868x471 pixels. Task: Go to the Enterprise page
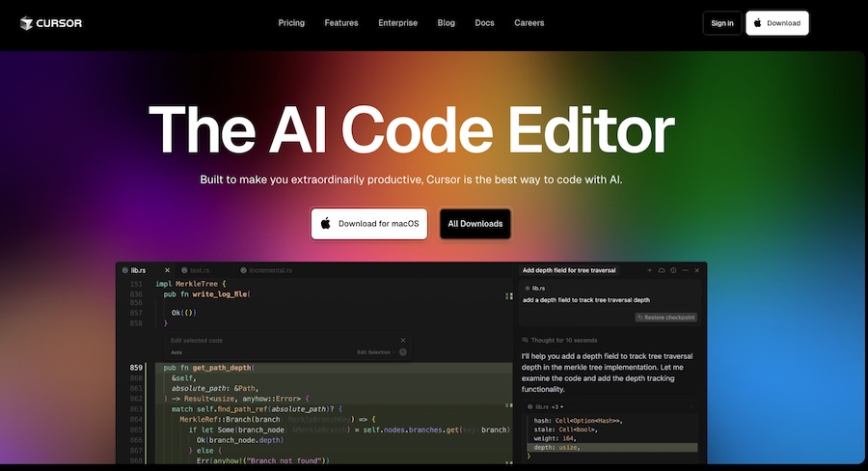tap(397, 23)
